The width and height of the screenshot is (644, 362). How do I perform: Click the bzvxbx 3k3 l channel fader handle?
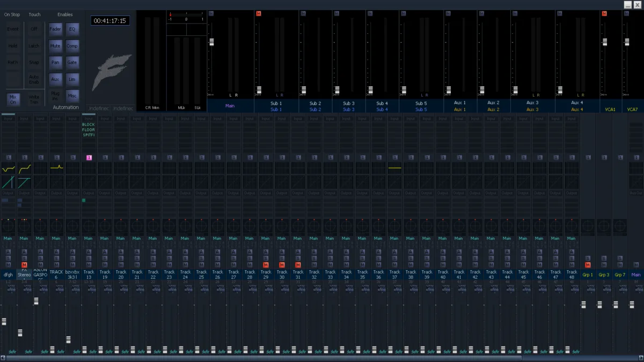coord(68,339)
